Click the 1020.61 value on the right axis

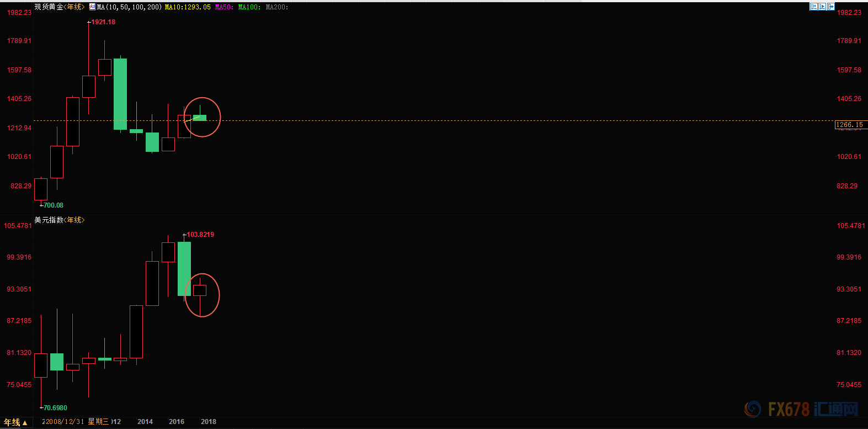click(849, 157)
